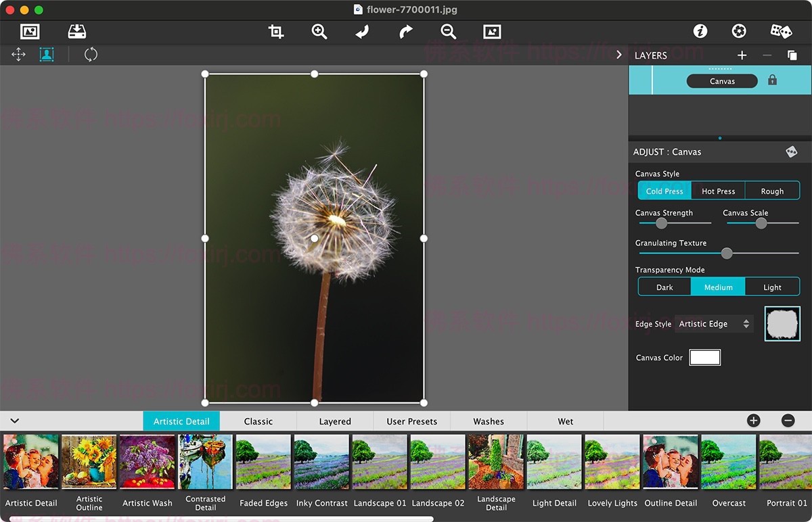Click the arrow to collapse the Layers panel
Viewport: 812px width, 522px height.
click(x=618, y=55)
